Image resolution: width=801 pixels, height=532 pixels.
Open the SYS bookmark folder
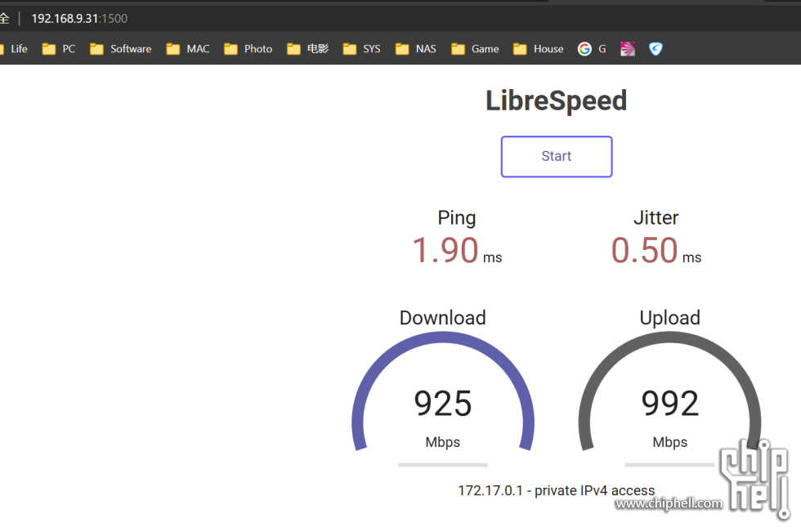361,49
